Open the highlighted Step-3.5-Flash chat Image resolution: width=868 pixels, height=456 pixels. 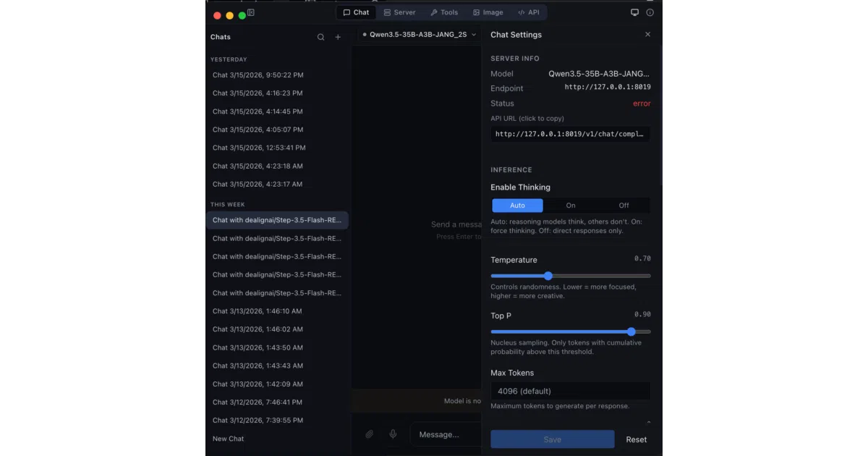click(x=278, y=220)
